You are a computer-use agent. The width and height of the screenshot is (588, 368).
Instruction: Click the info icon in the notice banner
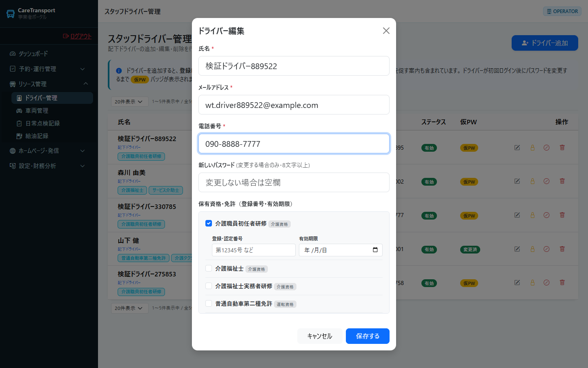pos(119,70)
